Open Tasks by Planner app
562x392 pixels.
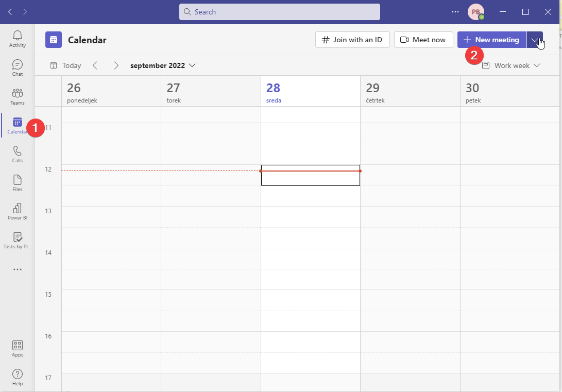pyautogui.click(x=18, y=240)
